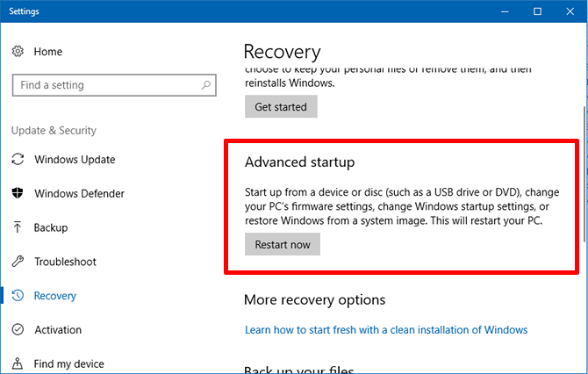Click the Advanced startup heading

coord(299,162)
